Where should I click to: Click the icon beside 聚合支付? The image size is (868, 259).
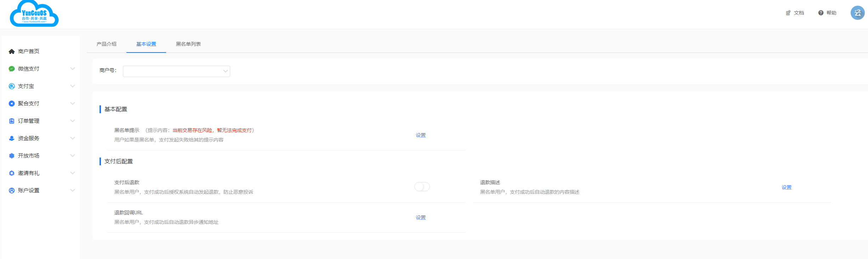pos(12,104)
